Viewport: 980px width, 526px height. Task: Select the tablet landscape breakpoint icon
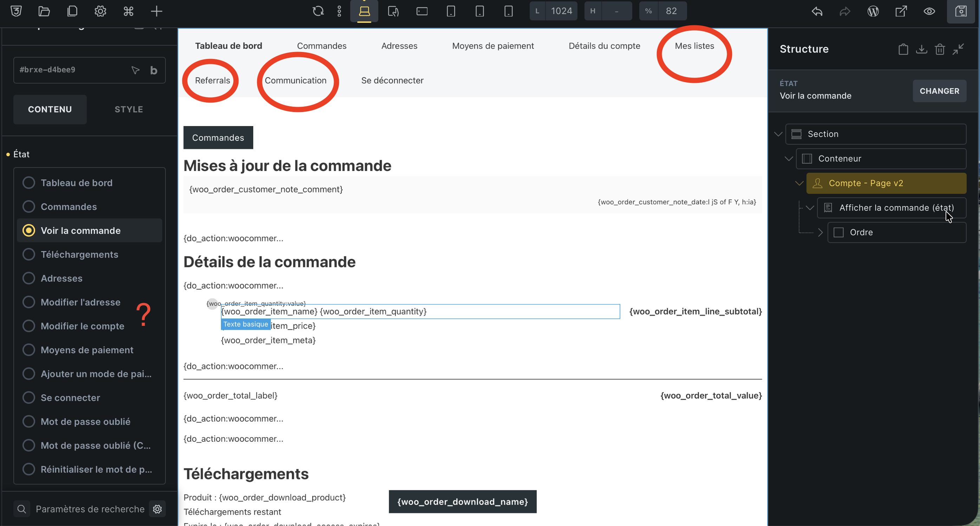pyautogui.click(x=422, y=11)
